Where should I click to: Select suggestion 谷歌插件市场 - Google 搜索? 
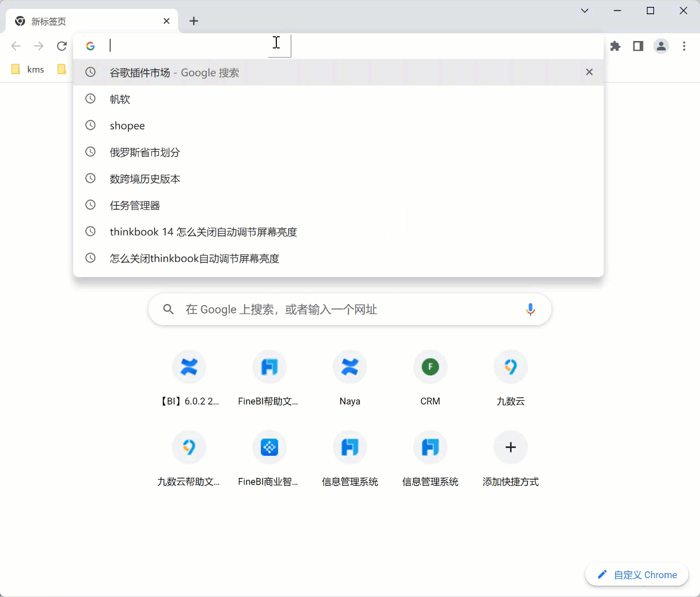coord(338,73)
